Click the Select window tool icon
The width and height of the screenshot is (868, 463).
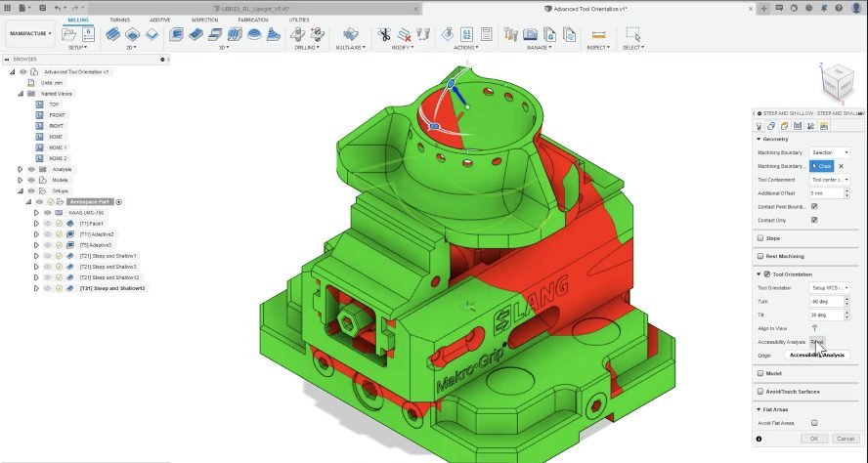click(633, 34)
